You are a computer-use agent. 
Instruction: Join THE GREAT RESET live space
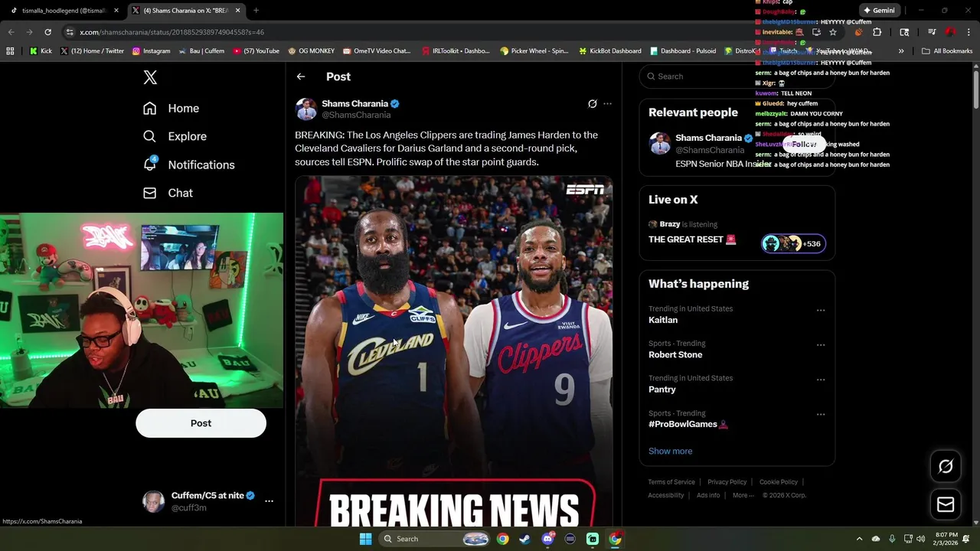(692, 240)
